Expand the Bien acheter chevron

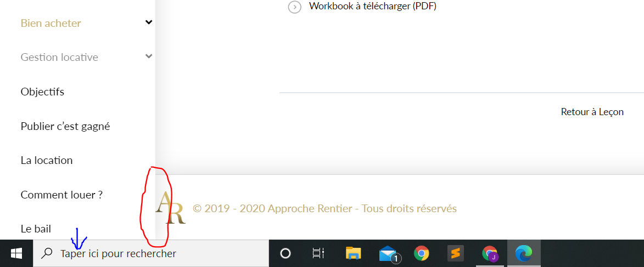tap(148, 22)
